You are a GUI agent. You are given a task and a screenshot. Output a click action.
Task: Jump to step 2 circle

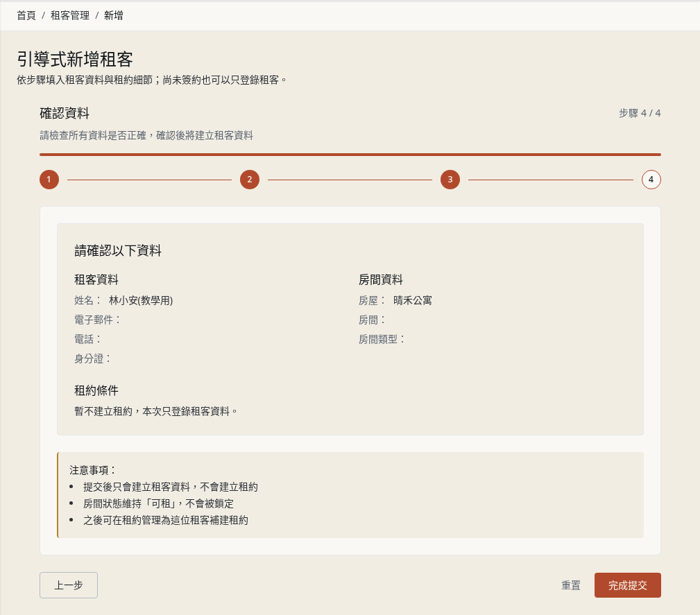point(250,180)
